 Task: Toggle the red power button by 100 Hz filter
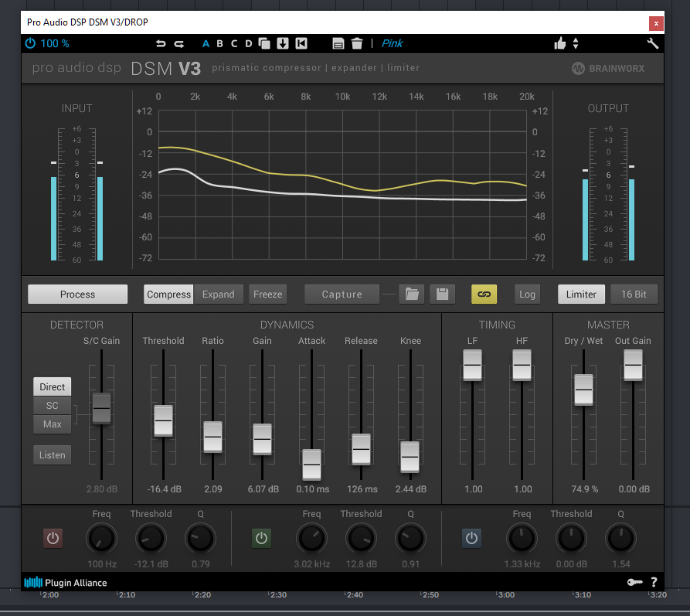pos(53,538)
